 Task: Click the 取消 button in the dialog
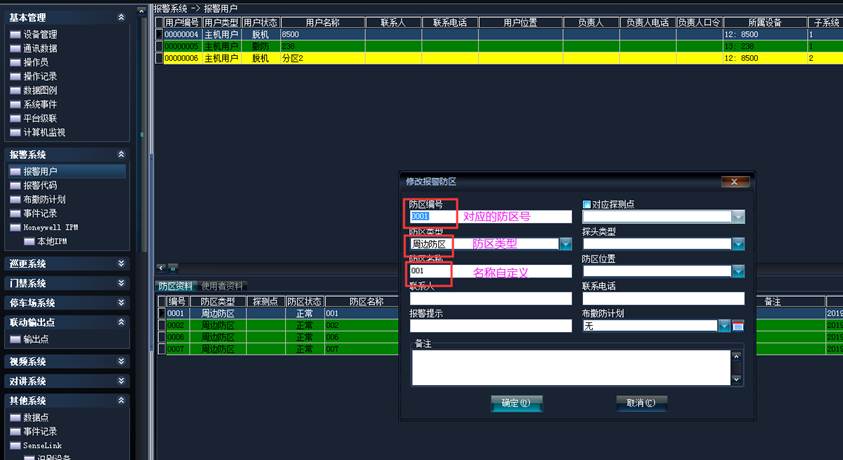[x=641, y=402]
